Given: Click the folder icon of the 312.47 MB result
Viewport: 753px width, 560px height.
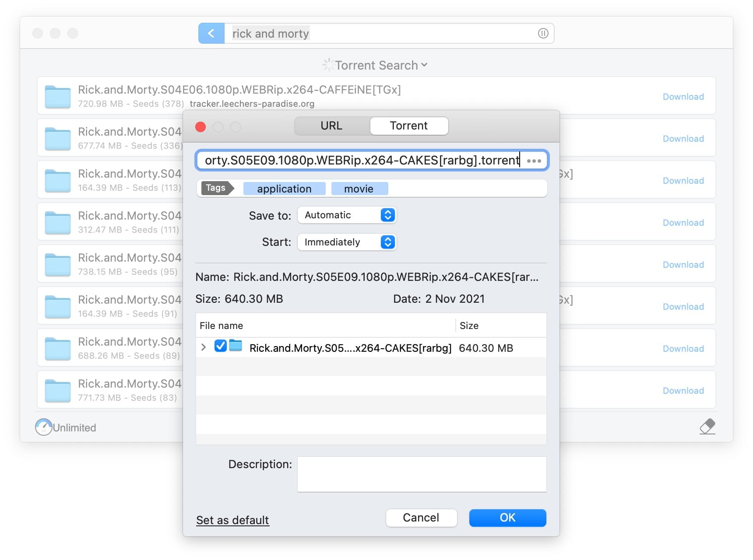Looking at the screenshot, I should point(58,222).
